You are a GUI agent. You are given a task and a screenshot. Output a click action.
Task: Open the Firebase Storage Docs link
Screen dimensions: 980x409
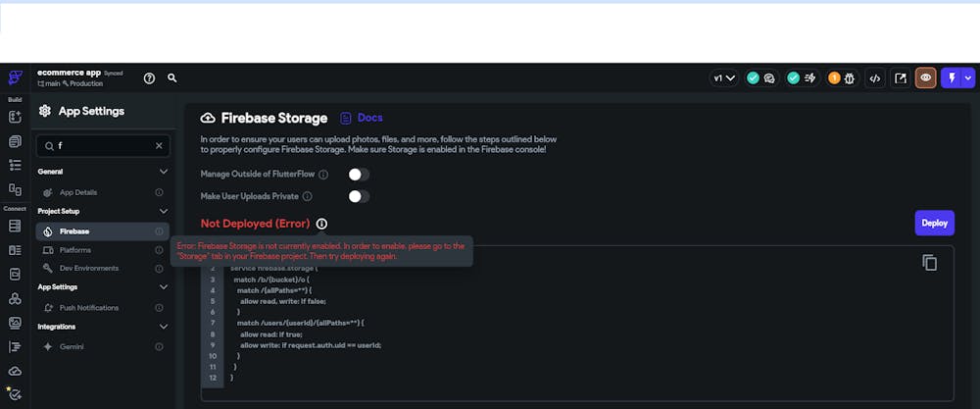pyautogui.click(x=363, y=118)
